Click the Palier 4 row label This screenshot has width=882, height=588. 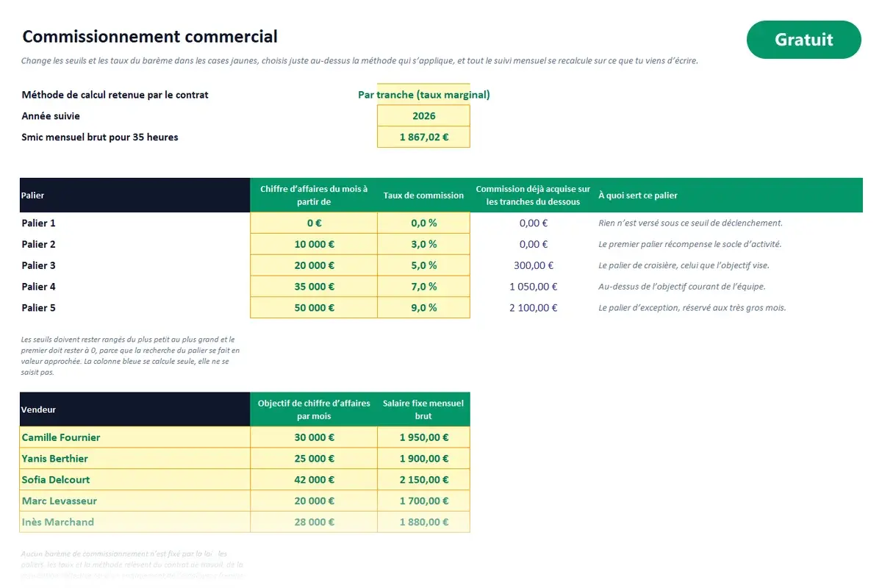[x=39, y=287]
